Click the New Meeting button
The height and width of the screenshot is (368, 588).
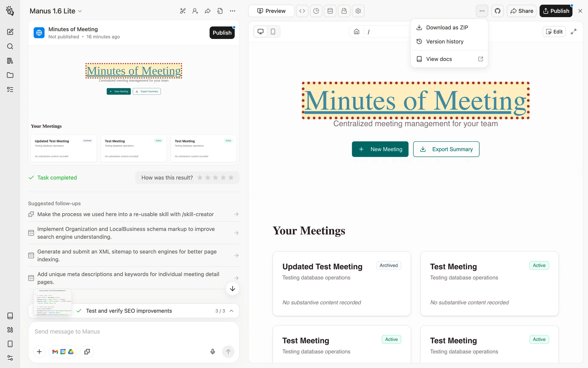point(380,149)
